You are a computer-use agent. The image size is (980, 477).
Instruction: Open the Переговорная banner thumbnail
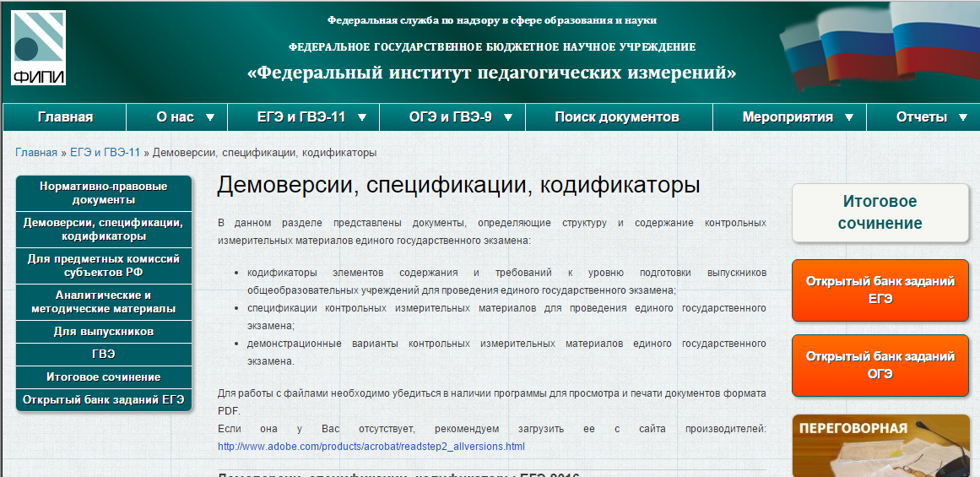point(880,446)
